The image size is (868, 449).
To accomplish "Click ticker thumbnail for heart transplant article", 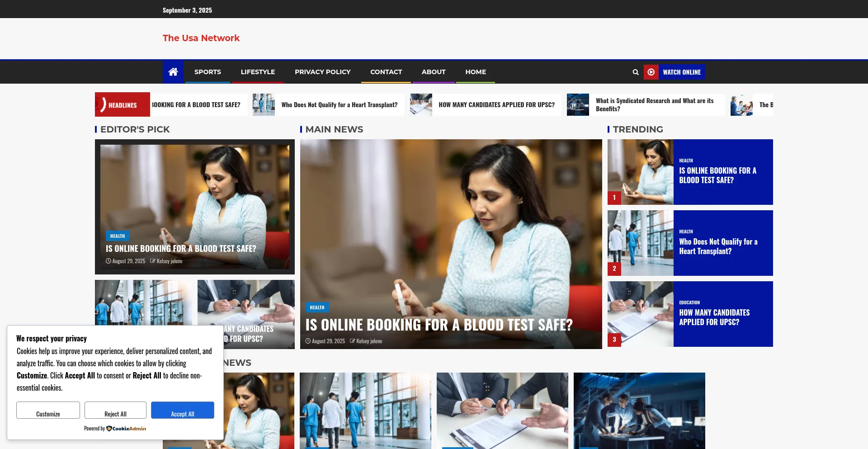I will tap(264, 104).
